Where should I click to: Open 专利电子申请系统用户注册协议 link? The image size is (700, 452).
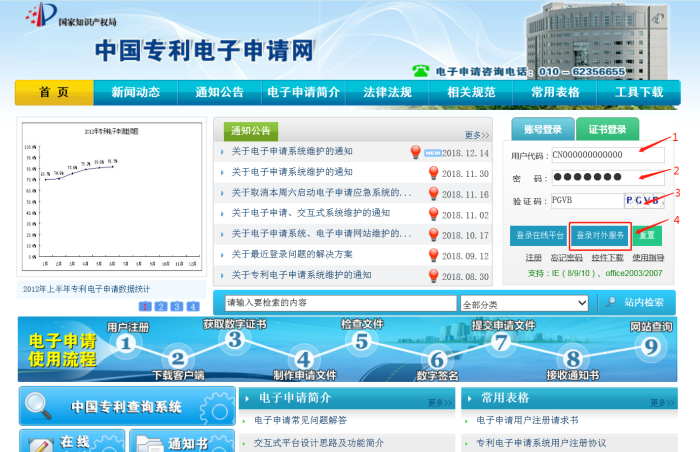(x=541, y=443)
